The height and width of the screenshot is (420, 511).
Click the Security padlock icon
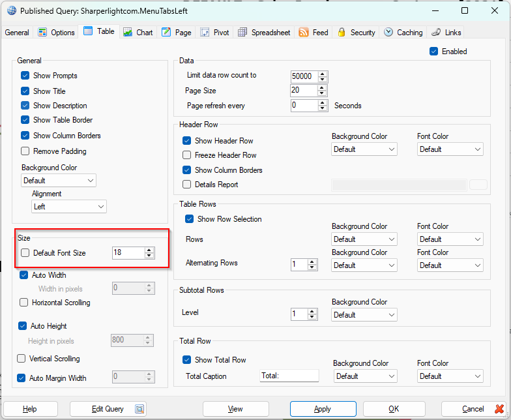[342, 33]
